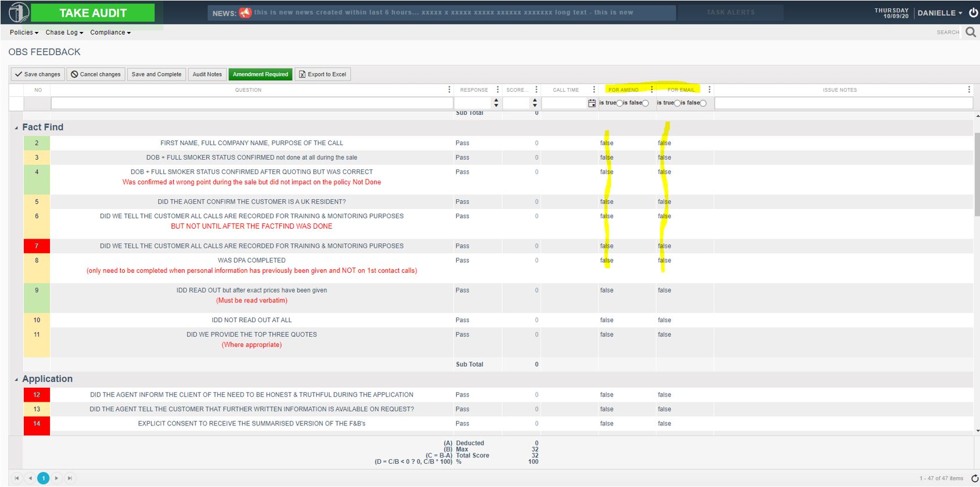Open the Call Time calendar picker
The width and height of the screenshot is (980, 487).
591,103
